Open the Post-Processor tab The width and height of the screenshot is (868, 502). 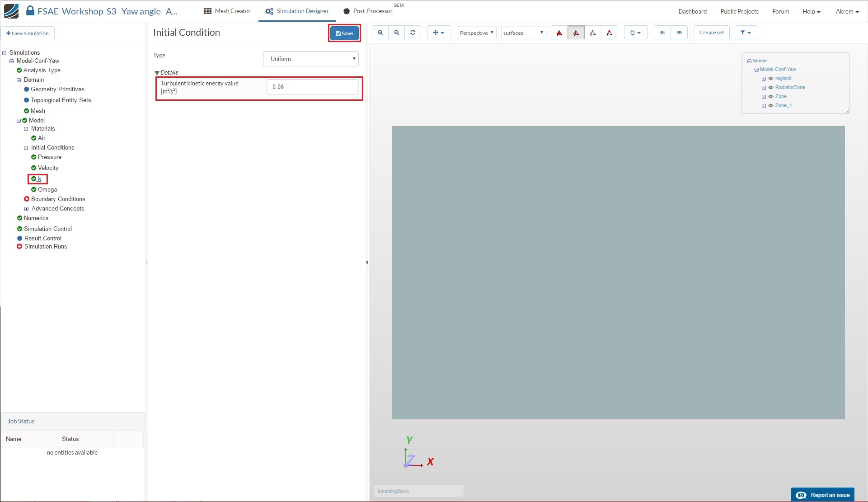coord(368,11)
